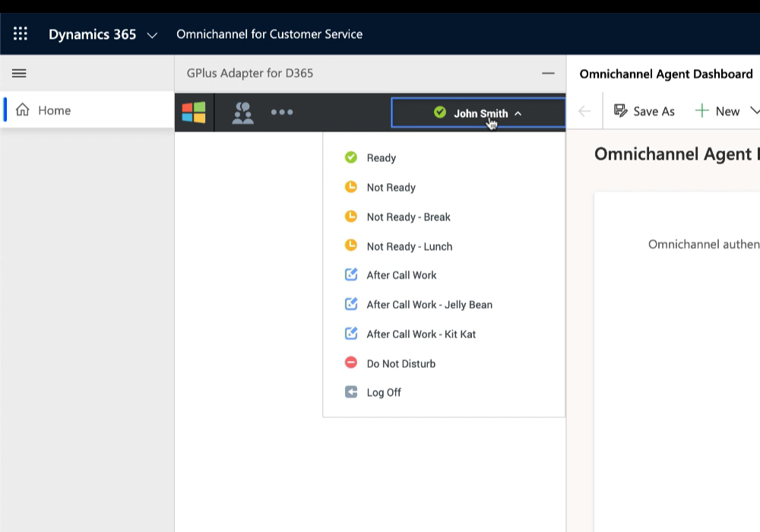This screenshot has width=760, height=532.
Task: Expand the Dynamics 365 app switcher chevron
Action: (152, 35)
